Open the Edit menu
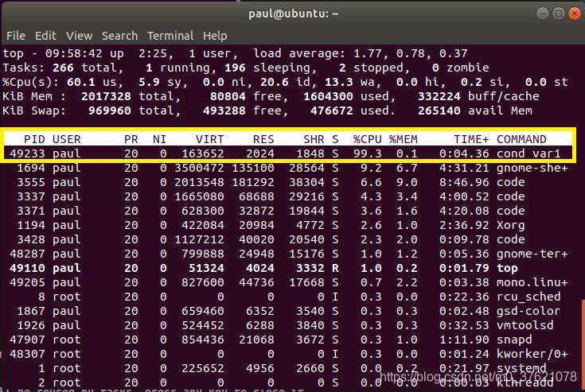The image size is (585, 392). 45,36
